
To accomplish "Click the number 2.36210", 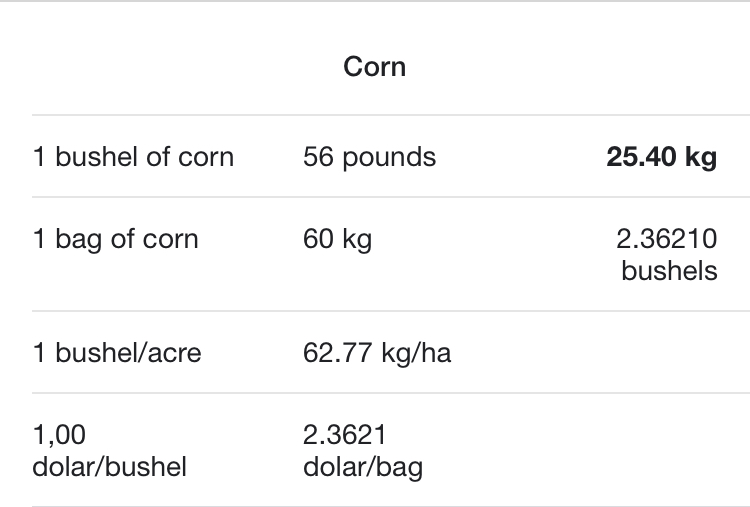I will tap(667, 239).
